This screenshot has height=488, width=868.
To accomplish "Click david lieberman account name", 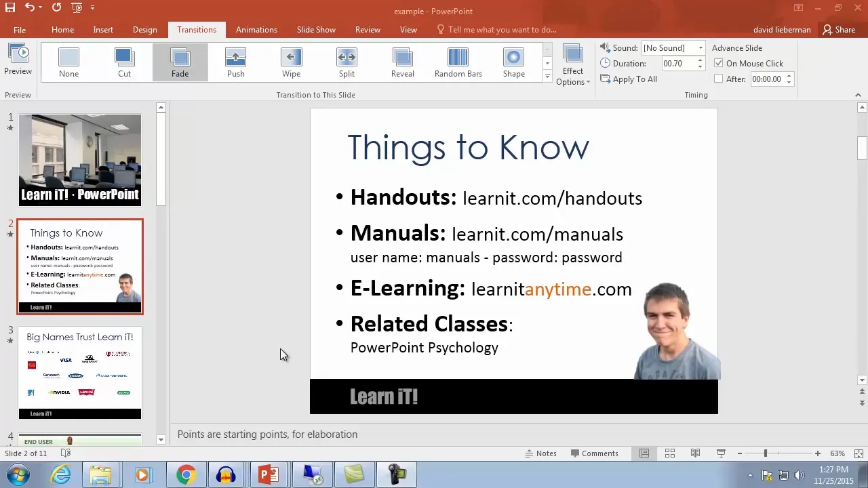I will pyautogui.click(x=782, y=30).
